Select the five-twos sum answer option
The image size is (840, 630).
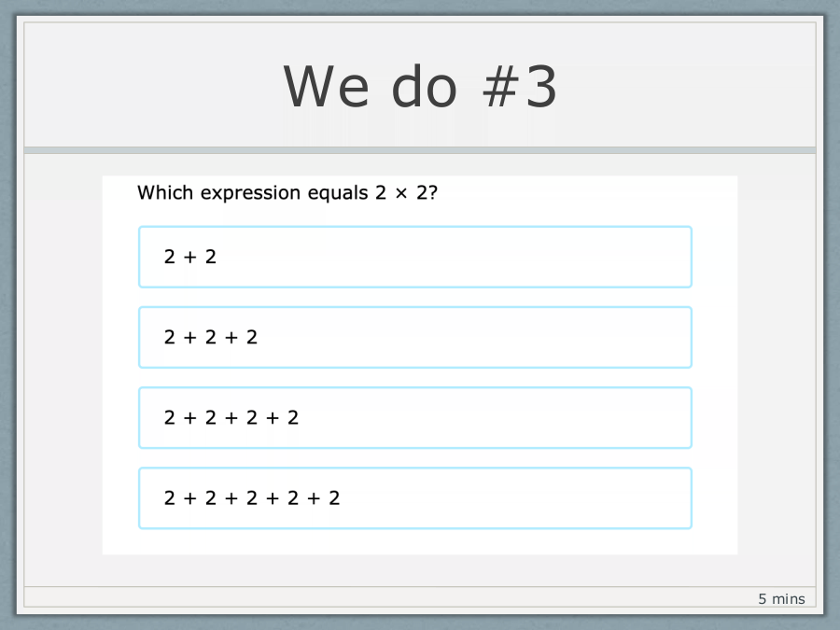pyautogui.click(x=415, y=498)
